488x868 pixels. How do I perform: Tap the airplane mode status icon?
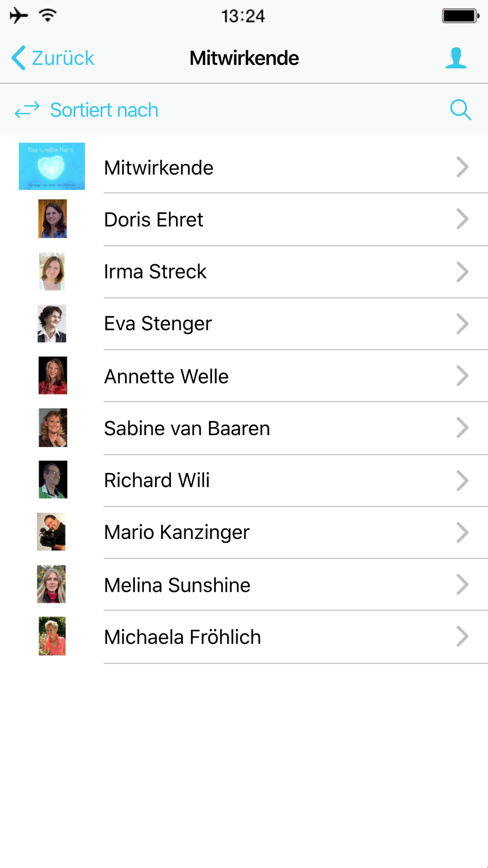[19, 16]
